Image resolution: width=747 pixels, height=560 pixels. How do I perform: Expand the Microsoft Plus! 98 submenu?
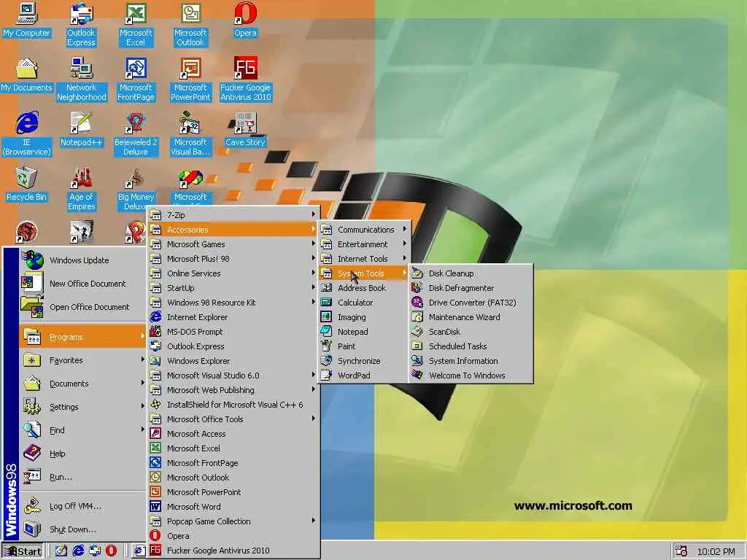[233, 259]
